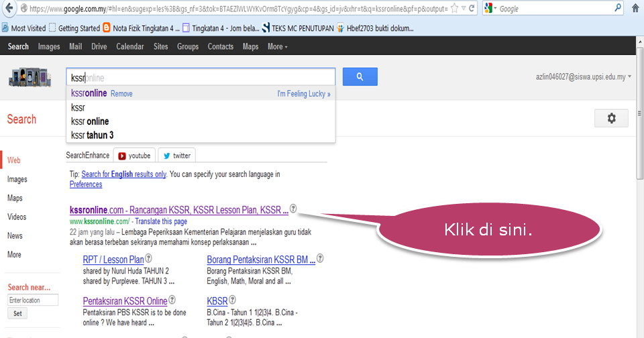
Task: Open Contacts in the Google top bar
Action: (221, 47)
